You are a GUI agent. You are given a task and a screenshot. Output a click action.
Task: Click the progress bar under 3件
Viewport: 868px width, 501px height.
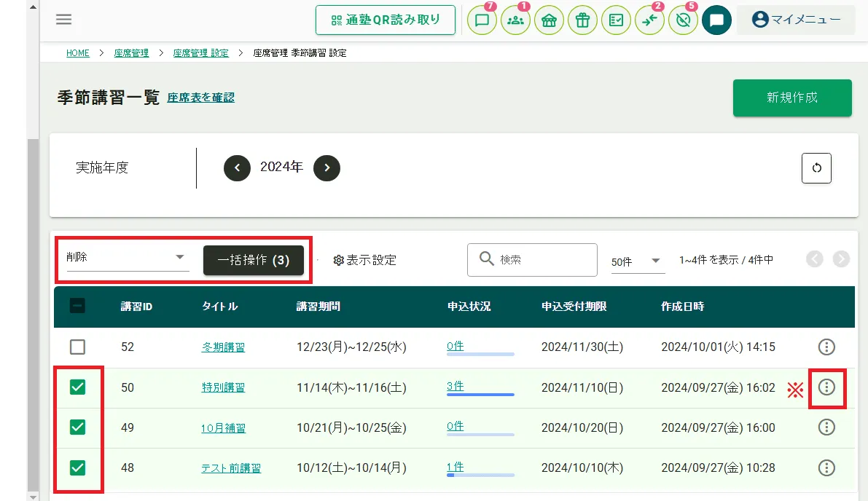(x=480, y=395)
